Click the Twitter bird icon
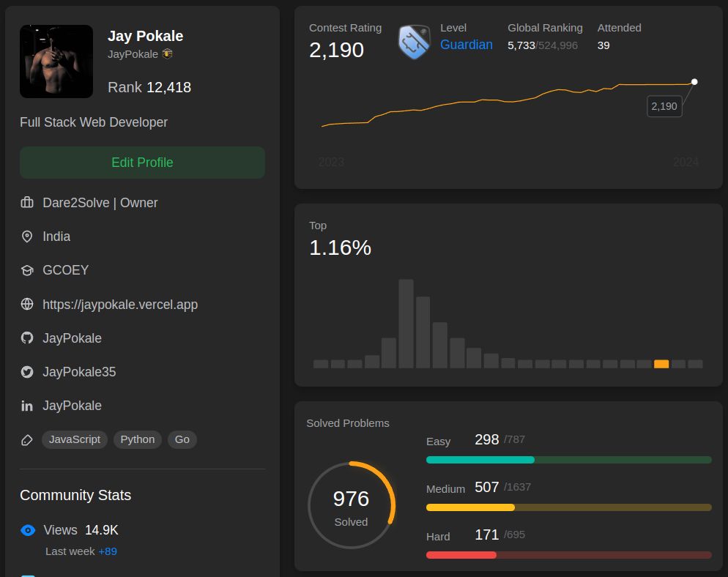This screenshot has width=728, height=577. 27,372
